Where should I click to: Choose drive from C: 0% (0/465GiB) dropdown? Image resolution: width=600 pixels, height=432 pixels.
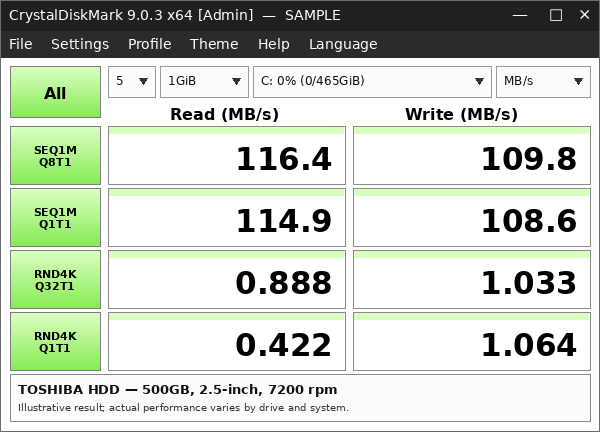tap(372, 82)
